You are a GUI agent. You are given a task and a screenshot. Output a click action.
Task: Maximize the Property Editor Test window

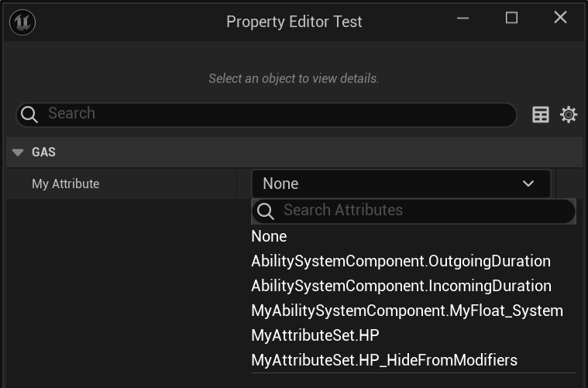(x=511, y=18)
